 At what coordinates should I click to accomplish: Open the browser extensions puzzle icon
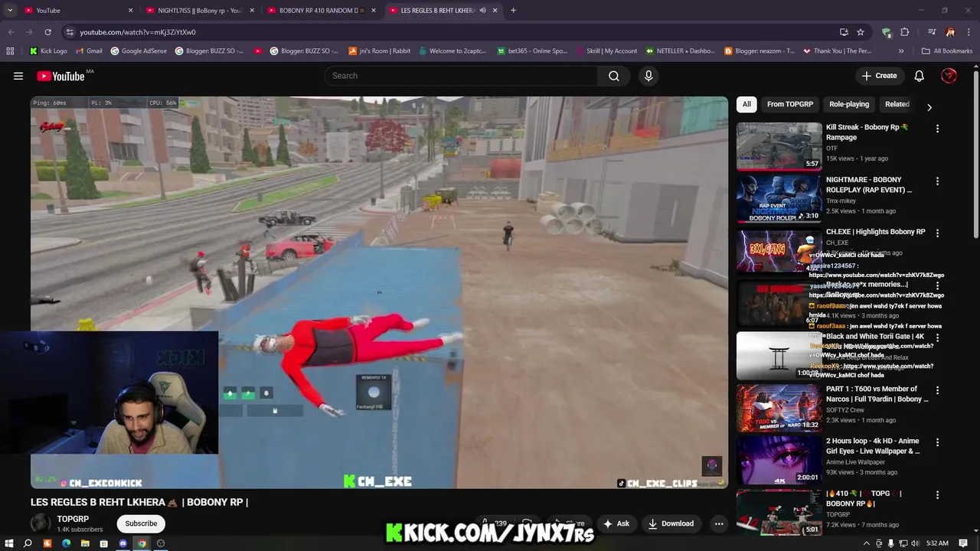coord(905,32)
